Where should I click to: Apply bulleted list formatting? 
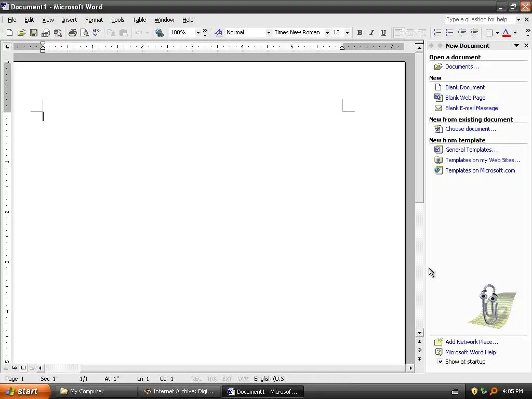tap(449, 33)
